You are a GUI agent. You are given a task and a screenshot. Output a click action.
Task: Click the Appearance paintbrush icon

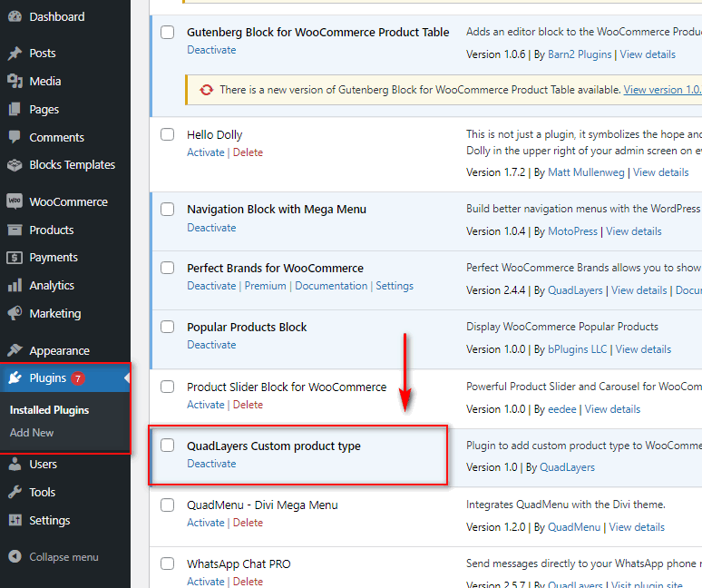(15, 350)
